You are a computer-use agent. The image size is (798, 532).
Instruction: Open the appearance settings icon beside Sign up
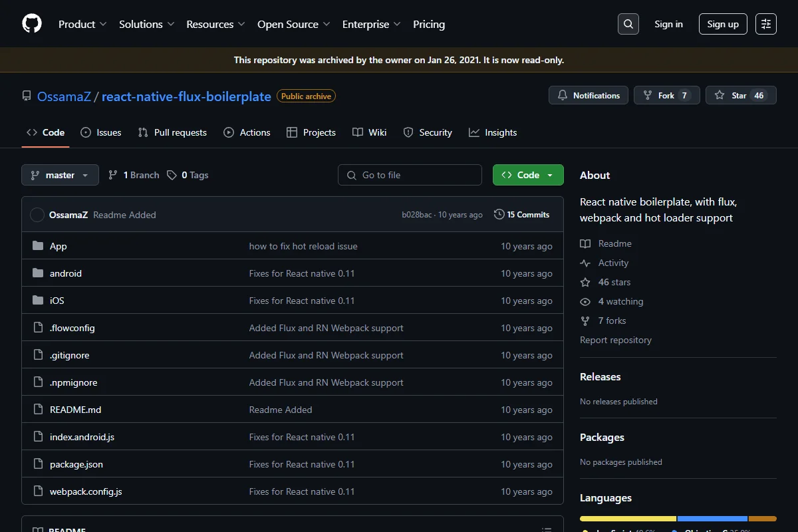point(766,24)
